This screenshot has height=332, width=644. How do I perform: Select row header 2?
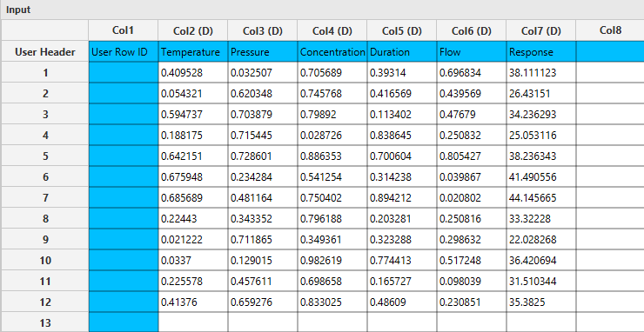point(45,94)
